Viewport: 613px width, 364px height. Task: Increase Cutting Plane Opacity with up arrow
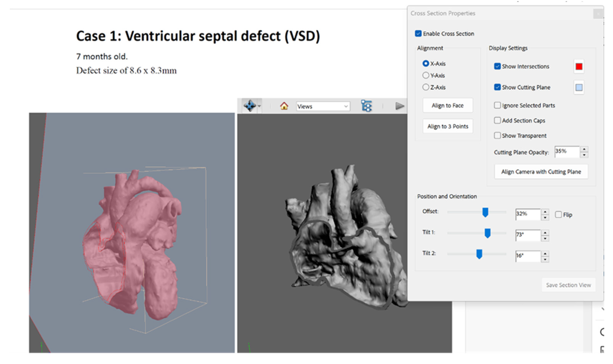click(x=584, y=149)
